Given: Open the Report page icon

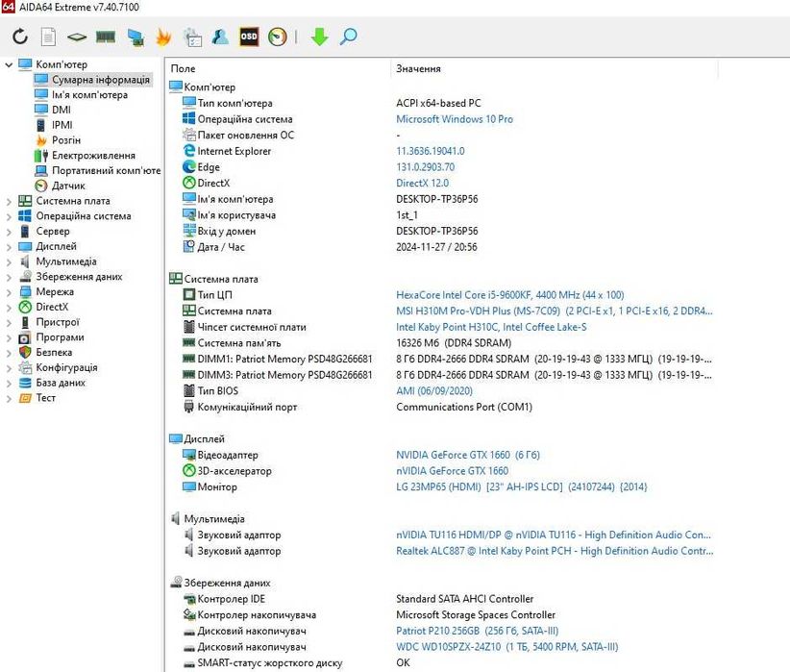Looking at the screenshot, I should pos(48,37).
